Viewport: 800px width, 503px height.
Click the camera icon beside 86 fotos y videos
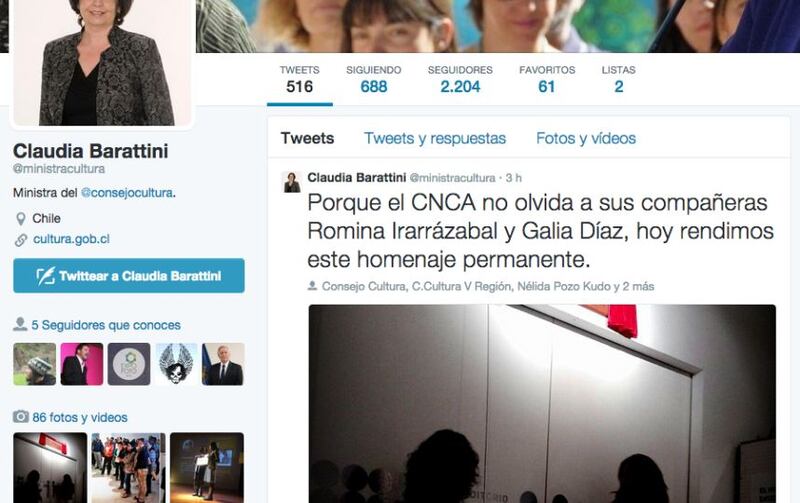pos(20,417)
